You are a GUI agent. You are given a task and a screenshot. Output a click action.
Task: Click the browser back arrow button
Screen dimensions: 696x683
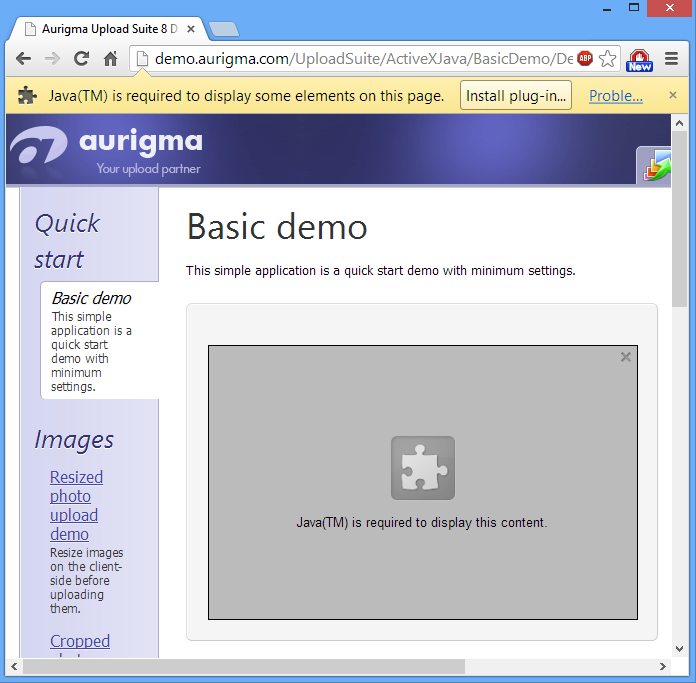(x=23, y=59)
